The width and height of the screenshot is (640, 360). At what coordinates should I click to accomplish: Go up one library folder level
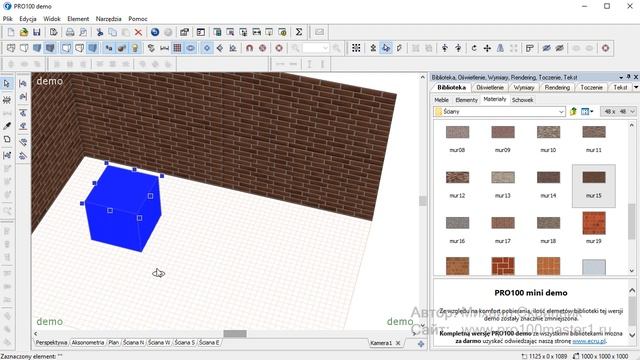pos(573,111)
